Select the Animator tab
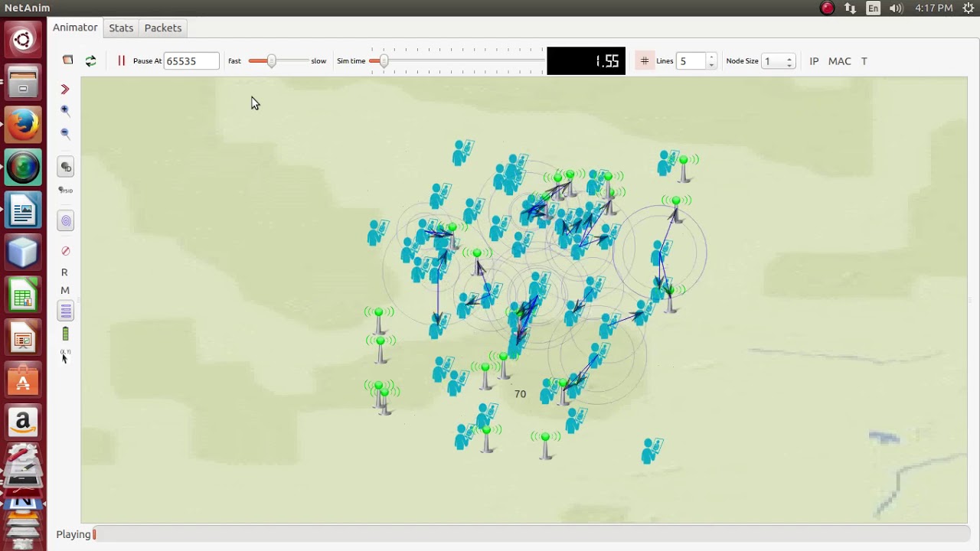Image resolution: width=980 pixels, height=551 pixels. [75, 28]
